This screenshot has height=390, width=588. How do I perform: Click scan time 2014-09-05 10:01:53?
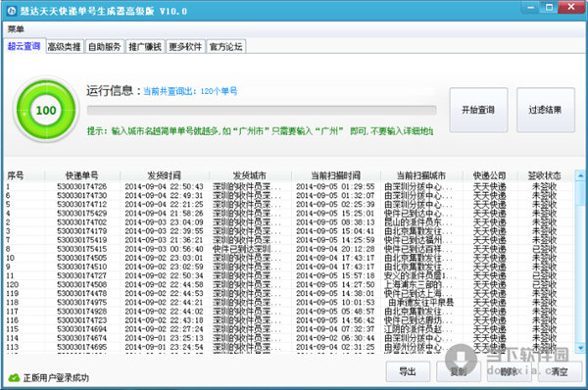(x=335, y=302)
